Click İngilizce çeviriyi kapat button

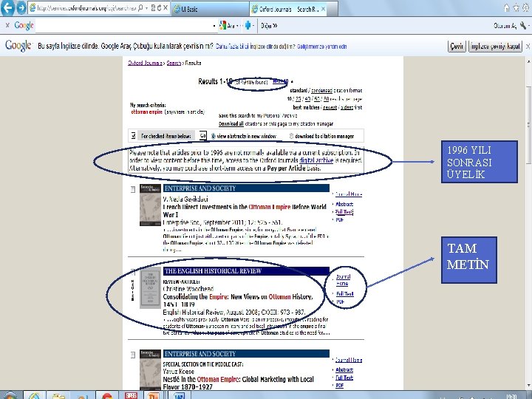[495, 46]
